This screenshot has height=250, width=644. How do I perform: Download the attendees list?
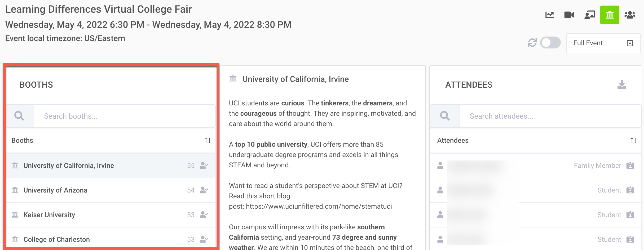click(x=621, y=85)
